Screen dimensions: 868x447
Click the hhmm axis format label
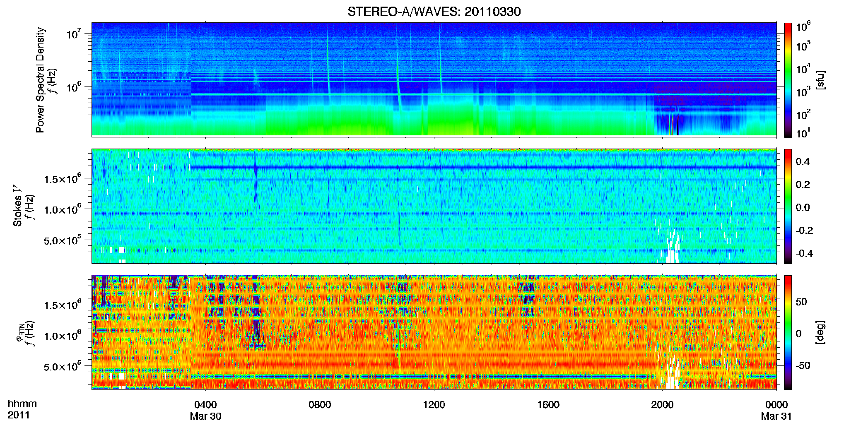coord(22,404)
